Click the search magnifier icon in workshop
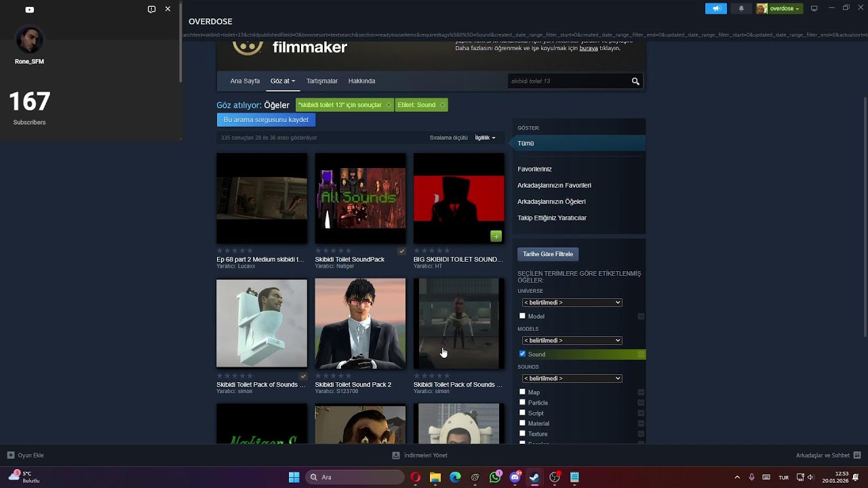The image size is (868, 488). tap(635, 81)
